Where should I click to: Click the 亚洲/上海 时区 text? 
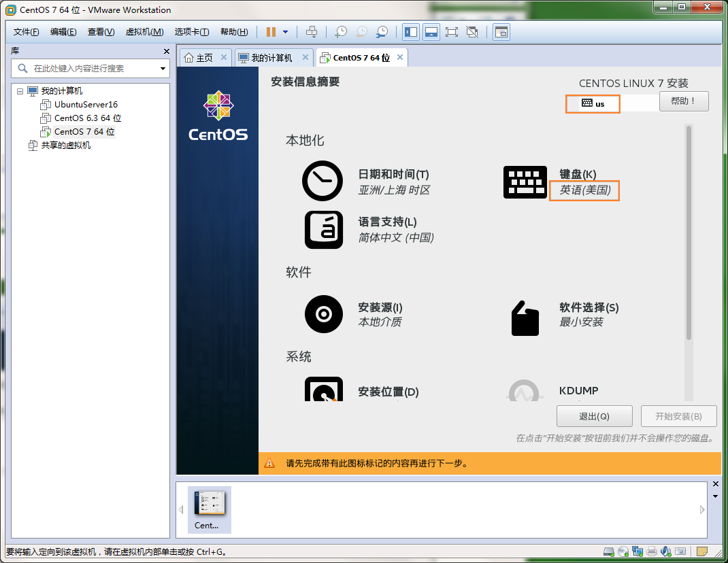pyautogui.click(x=394, y=190)
